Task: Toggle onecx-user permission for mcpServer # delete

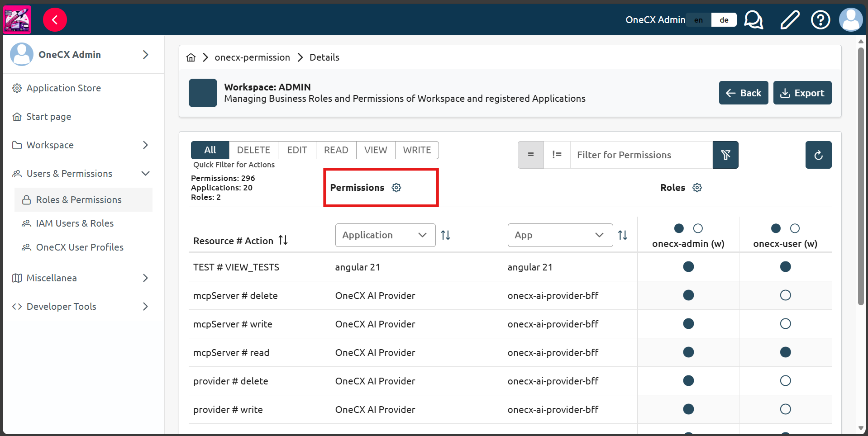Action: (x=785, y=295)
